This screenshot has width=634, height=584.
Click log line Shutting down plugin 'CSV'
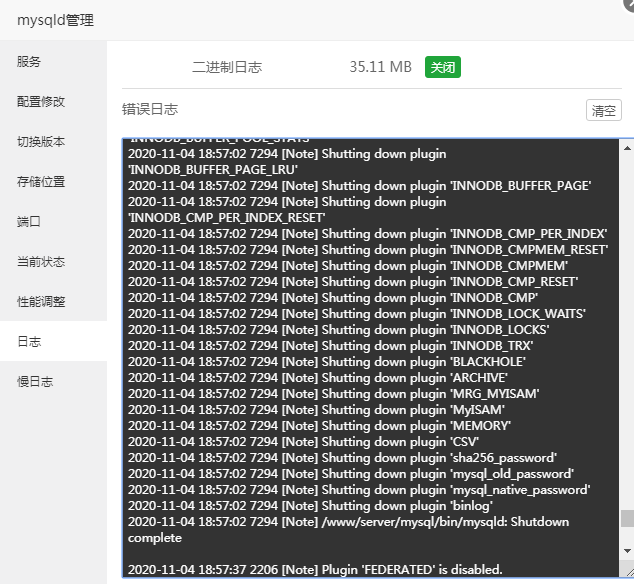[304, 442]
